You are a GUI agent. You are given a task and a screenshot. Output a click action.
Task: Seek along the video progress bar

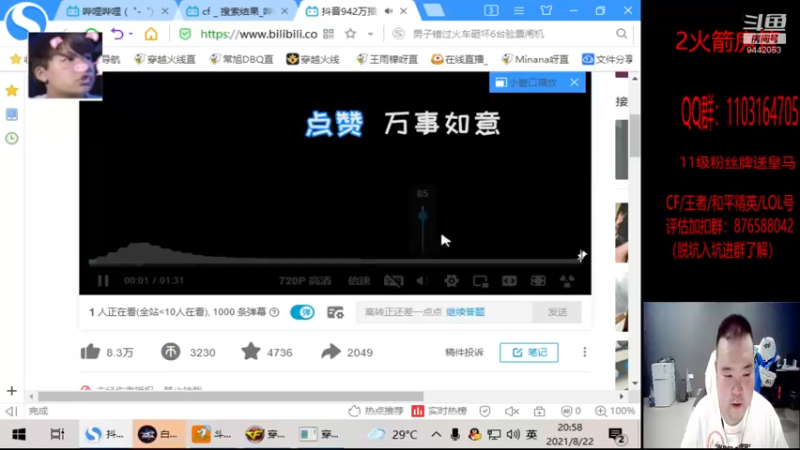pos(337,261)
